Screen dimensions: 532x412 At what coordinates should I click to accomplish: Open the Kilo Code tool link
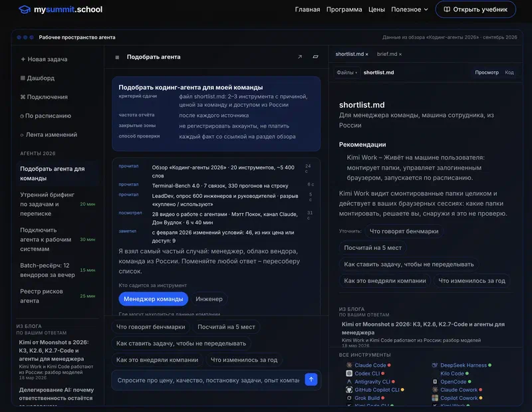coord(452,373)
